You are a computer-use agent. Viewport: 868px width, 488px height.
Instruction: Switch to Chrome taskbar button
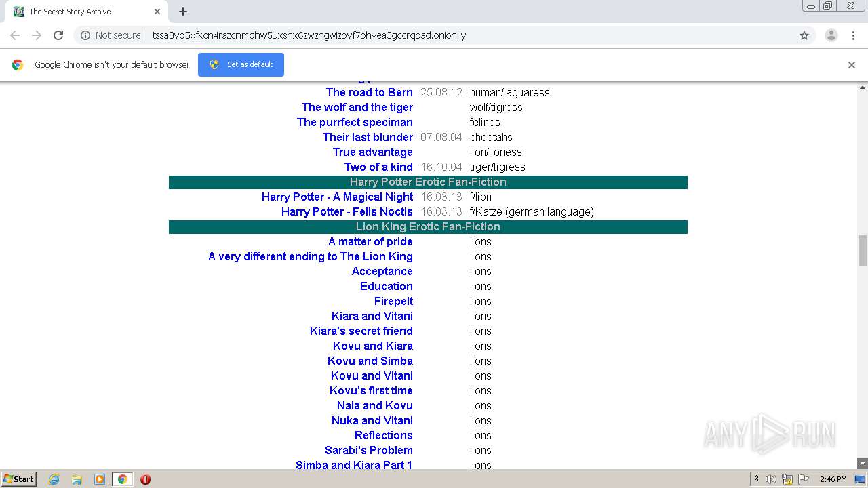point(122,479)
